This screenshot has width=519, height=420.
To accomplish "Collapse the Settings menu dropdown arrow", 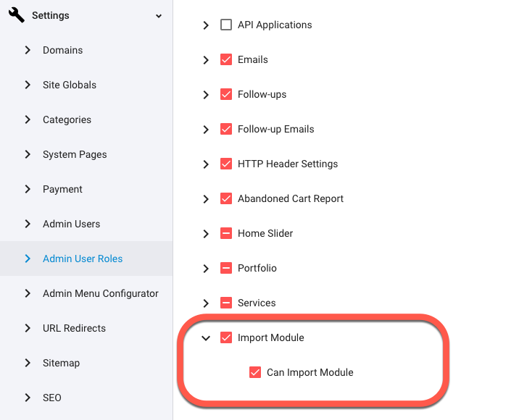I will point(159,16).
